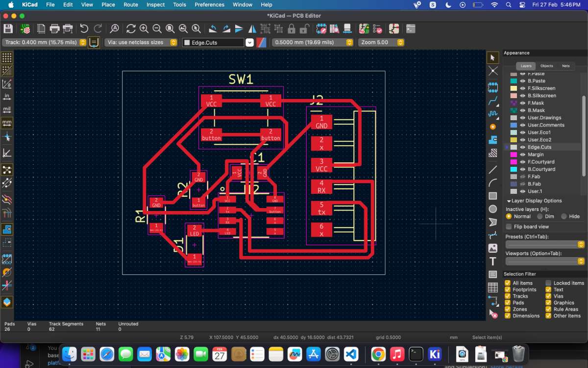Zoom in on the board
This screenshot has width=588, height=368.
(x=144, y=28)
